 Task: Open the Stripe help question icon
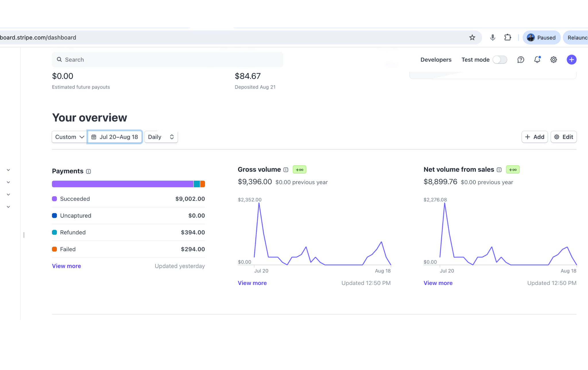[x=521, y=60]
